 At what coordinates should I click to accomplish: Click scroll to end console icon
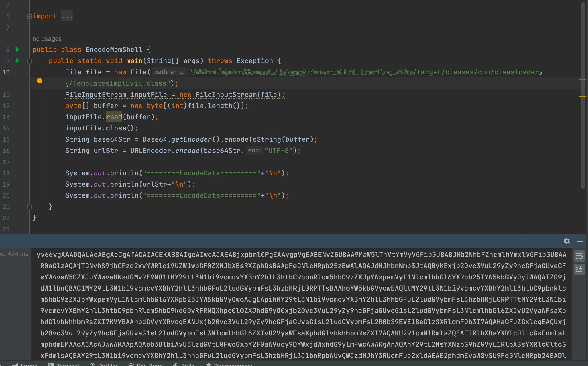click(x=579, y=269)
